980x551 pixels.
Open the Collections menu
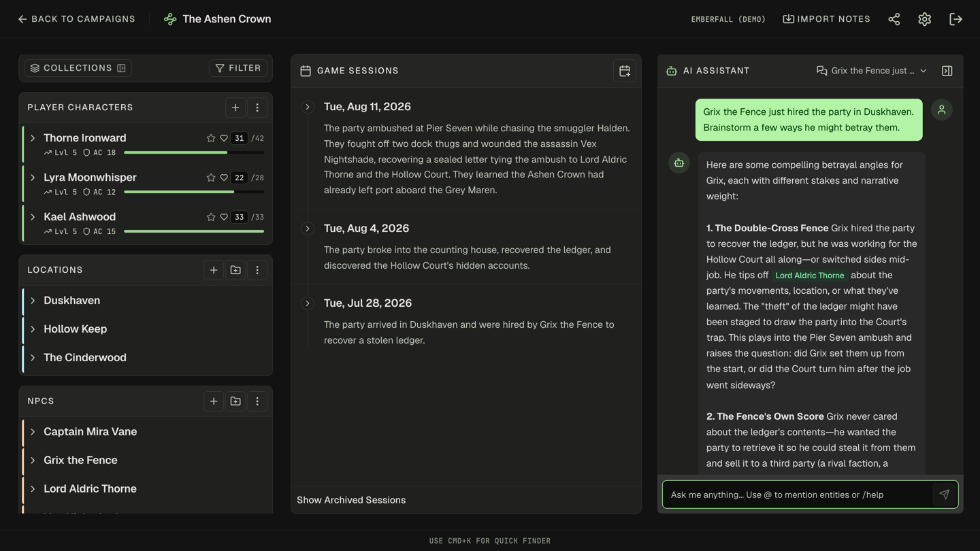click(78, 68)
